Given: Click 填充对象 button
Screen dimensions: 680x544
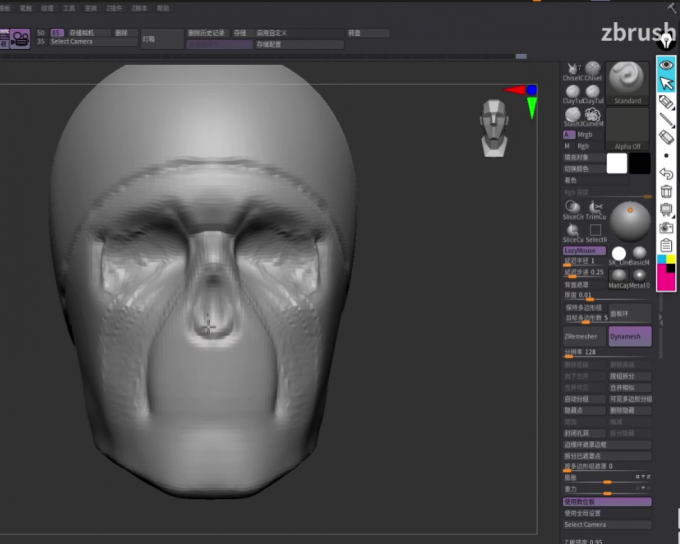Looking at the screenshot, I should coord(584,157).
